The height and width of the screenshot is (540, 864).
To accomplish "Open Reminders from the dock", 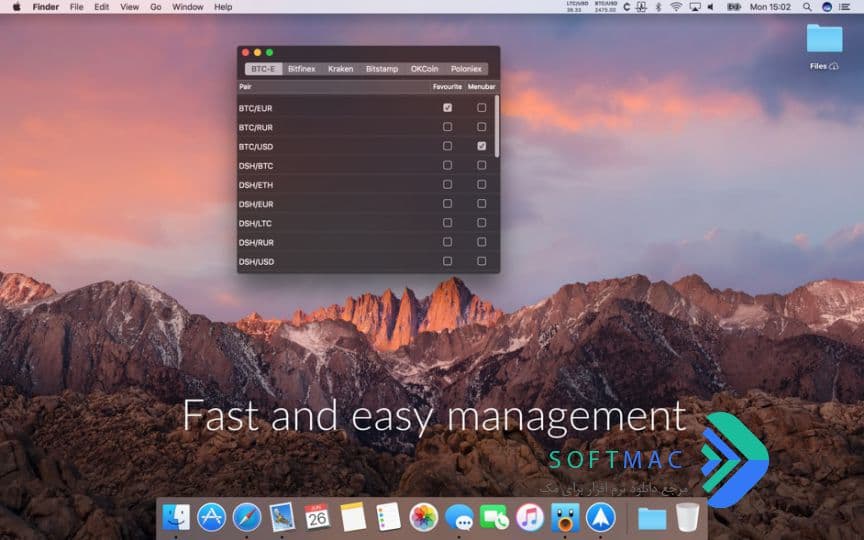I will coord(388,517).
